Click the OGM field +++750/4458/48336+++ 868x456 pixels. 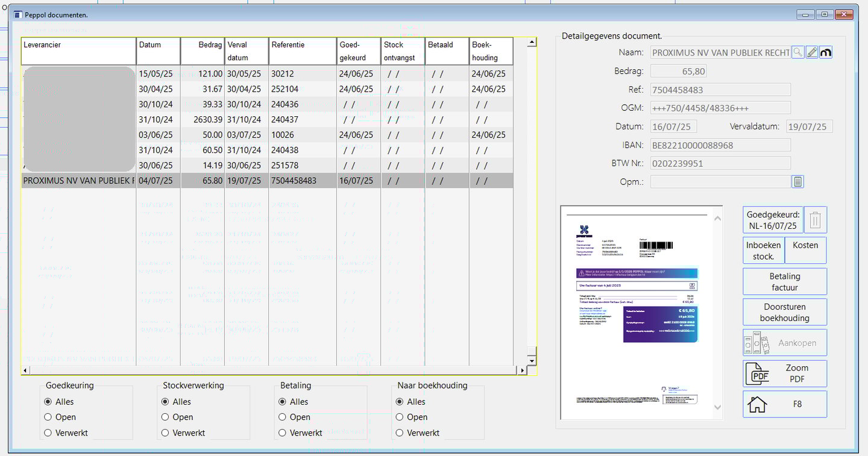pos(720,108)
